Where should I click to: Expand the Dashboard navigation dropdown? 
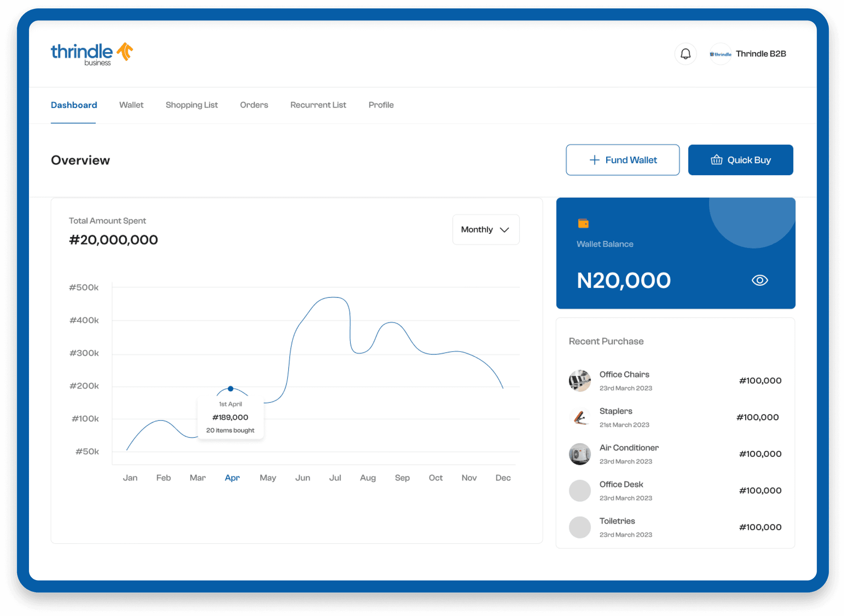point(73,105)
